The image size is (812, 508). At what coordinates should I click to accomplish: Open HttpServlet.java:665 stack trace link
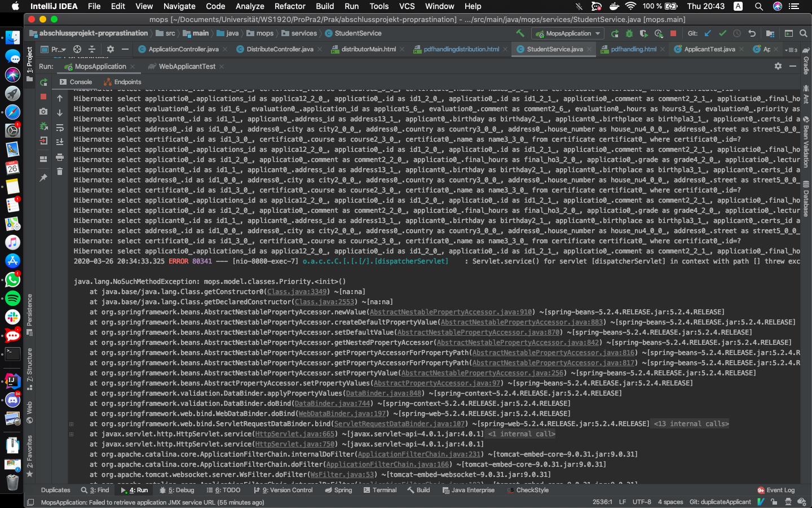[x=295, y=434]
